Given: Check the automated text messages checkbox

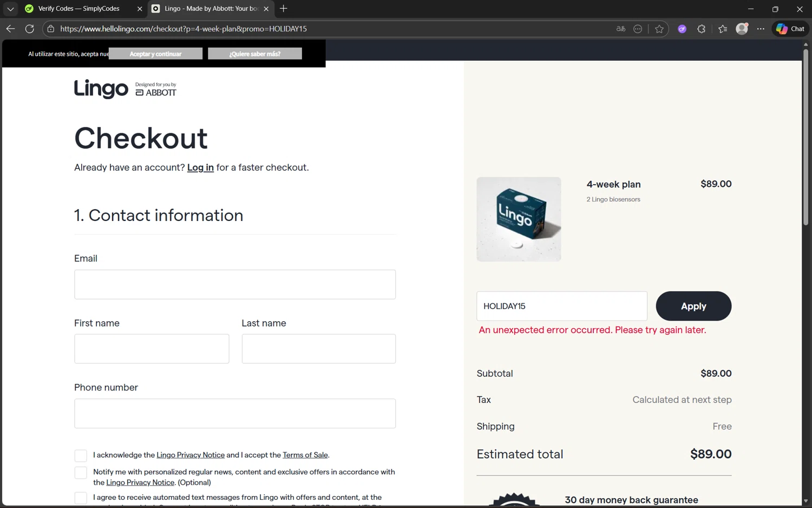Looking at the screenshot, I should (x=81, y=498).
